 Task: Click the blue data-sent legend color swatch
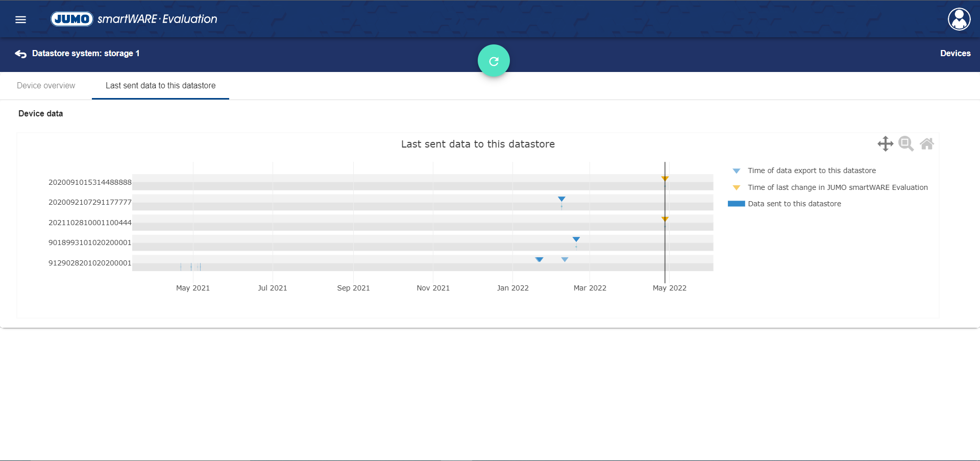[x=736, y=204]
